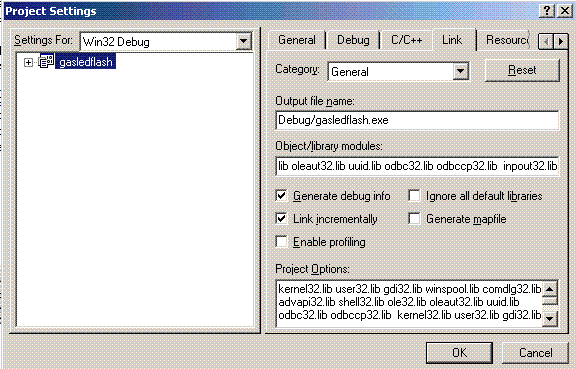The width and height of the screenshot is (576, 369).
Task: Toggle Generate debug info checkbox
Action: click(281, 196)
